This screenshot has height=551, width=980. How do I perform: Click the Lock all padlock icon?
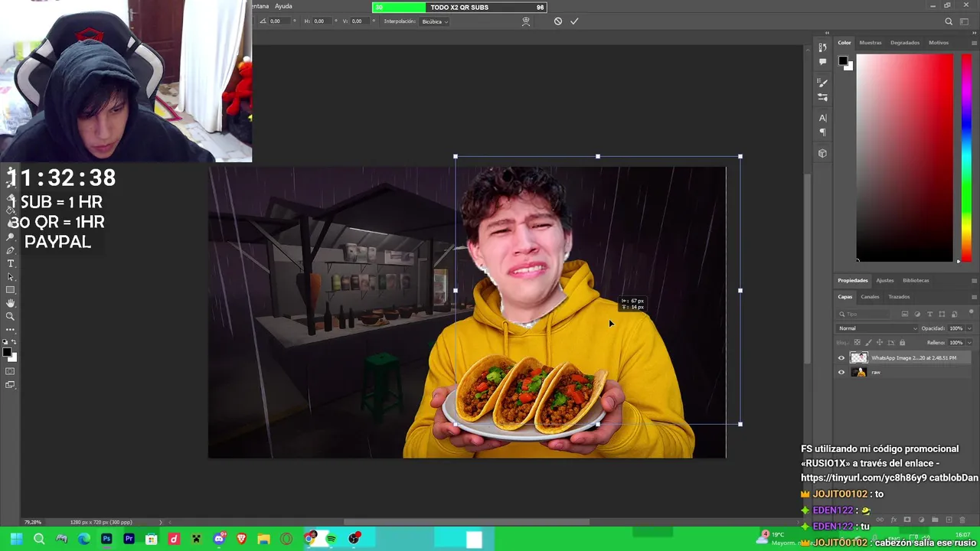pyautogui.click(x=902, y=342)
